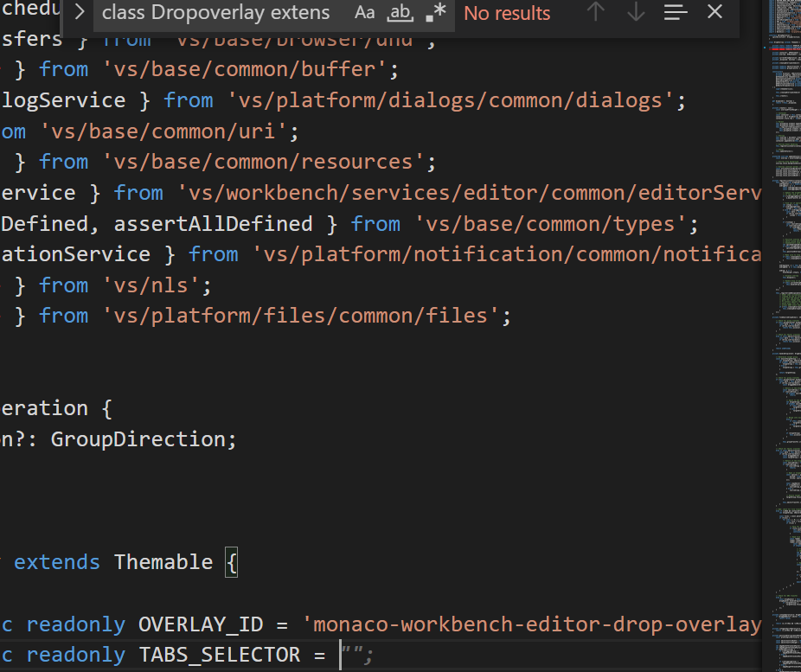Expand the replace toggle chevron in find widget
Image resolution: width=801 pixels, height=672 pixels.
pos(80,12)
